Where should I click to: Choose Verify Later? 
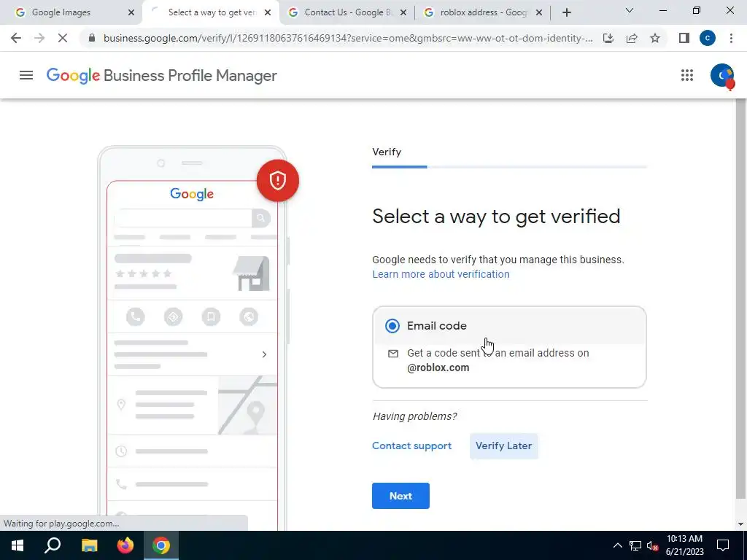click(503, 446)
